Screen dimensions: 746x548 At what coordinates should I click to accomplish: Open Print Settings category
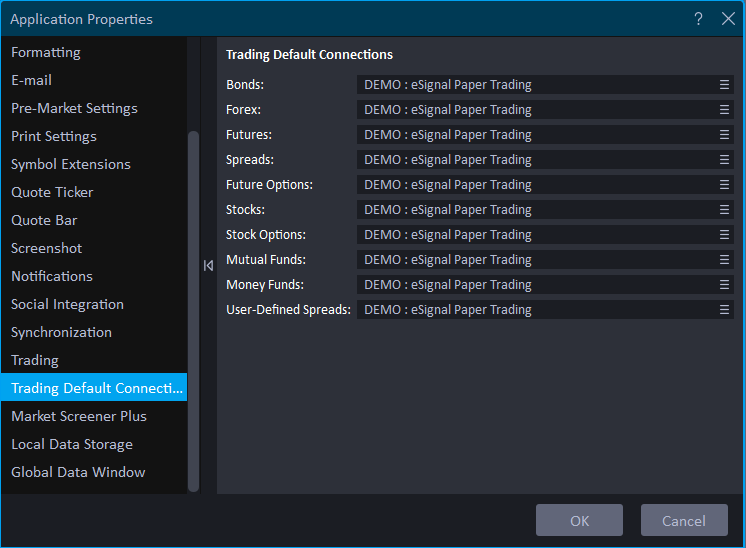[94, 137]
